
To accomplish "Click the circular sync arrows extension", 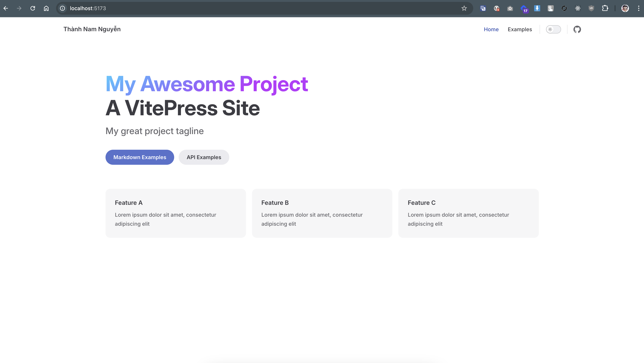I will (x=564, y=8).
